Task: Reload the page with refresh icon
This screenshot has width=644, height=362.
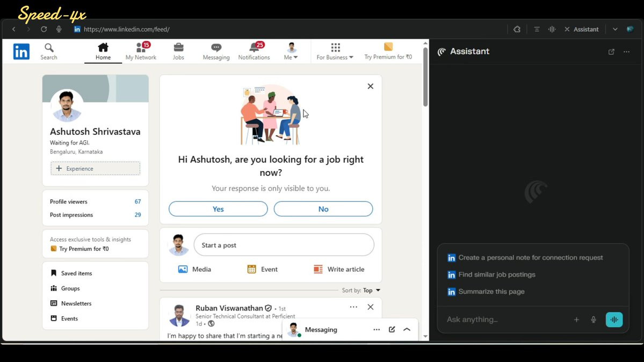Action: pyautogui.click(x=44, y=29)
